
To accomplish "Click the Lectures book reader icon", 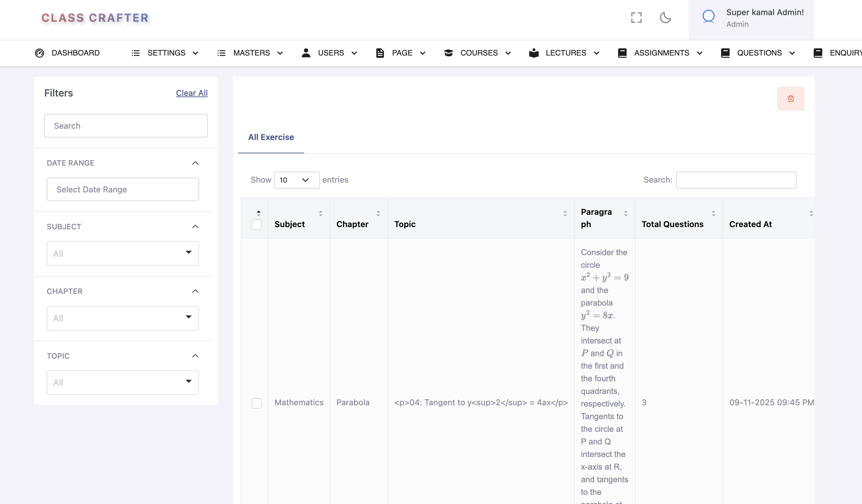I will tap(534, 53).
